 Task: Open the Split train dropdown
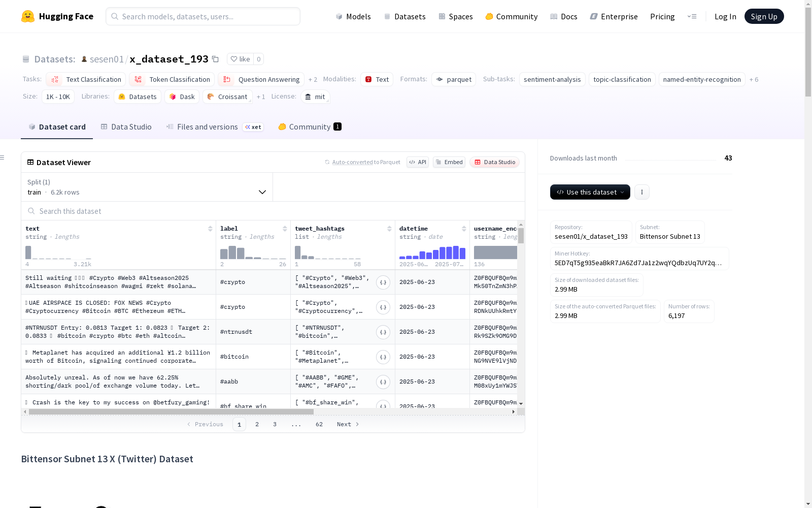[147, 187]
